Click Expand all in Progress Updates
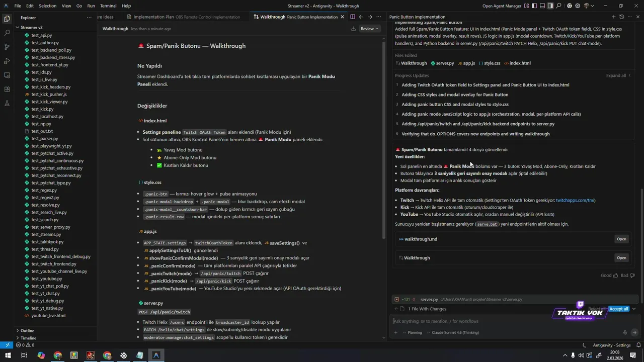 click(x=618, y=75)
